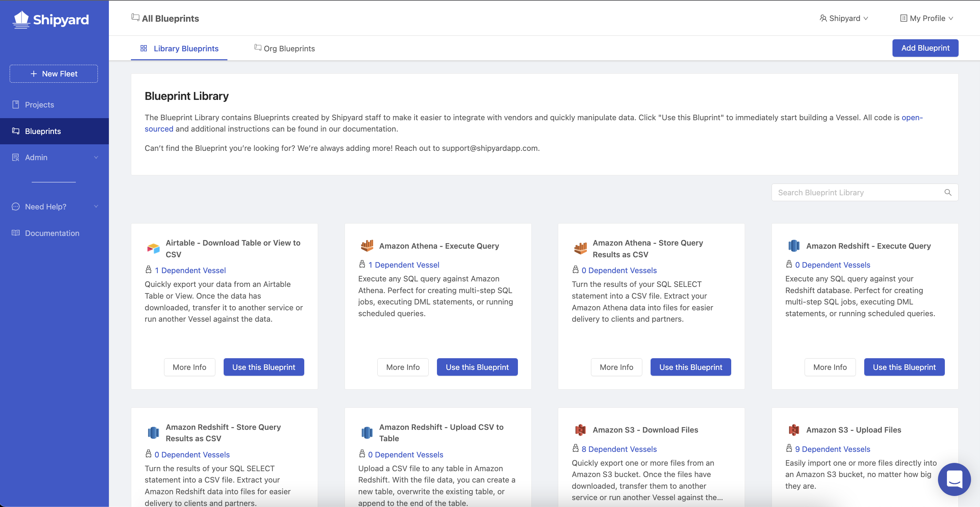Screen dimensions: 980x507
Task: Open the My Profile dropdown
Action: (x=926, y=18)
